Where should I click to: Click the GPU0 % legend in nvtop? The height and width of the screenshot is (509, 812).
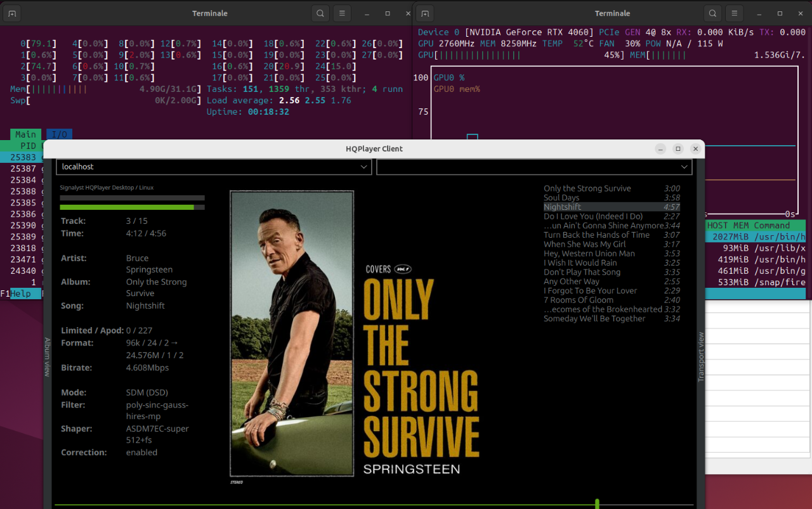pyautogui.click(x=449, y=77)
